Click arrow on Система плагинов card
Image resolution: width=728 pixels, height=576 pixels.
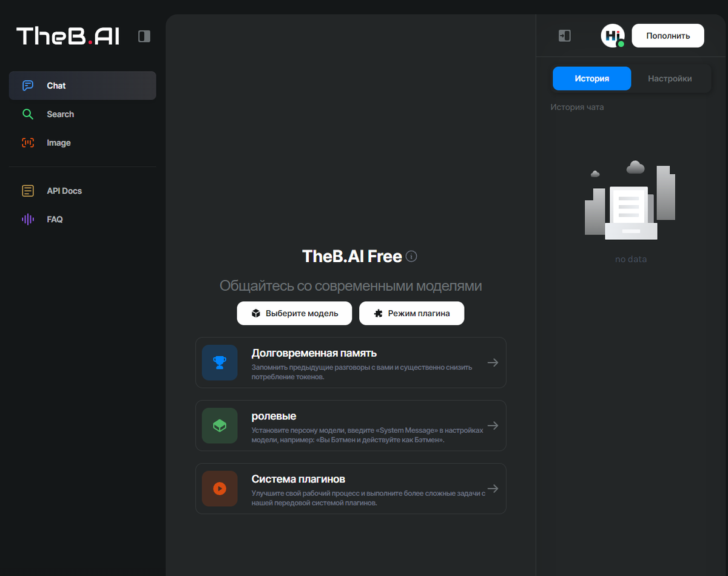493,489
